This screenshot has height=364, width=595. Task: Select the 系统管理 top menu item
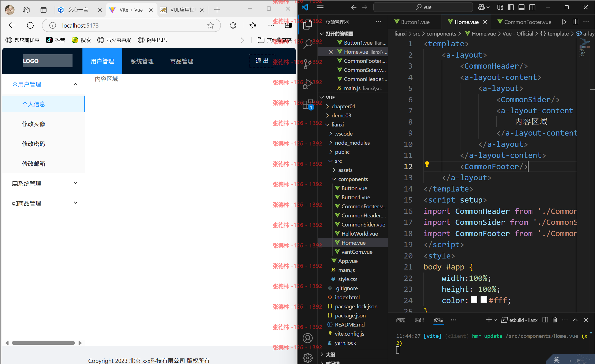[142, 61]
